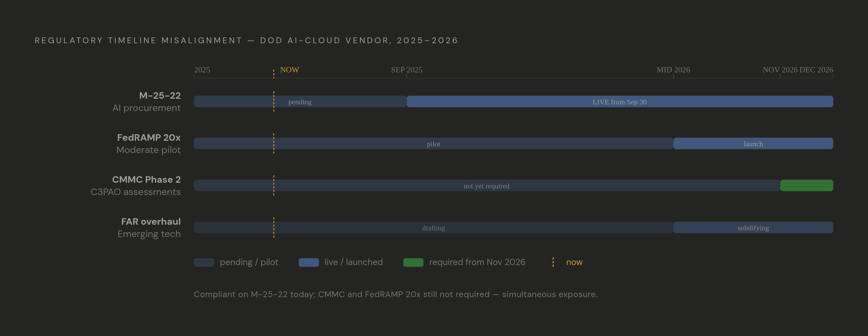The image size is (868, 336).
Task: Click the 2025 start axis label
Action: [202, 70]
